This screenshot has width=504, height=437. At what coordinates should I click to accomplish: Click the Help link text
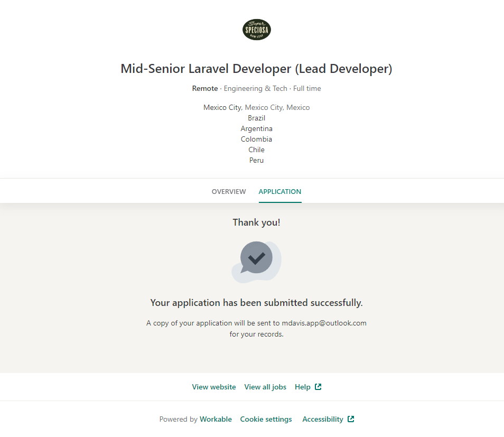click(302, 387)
